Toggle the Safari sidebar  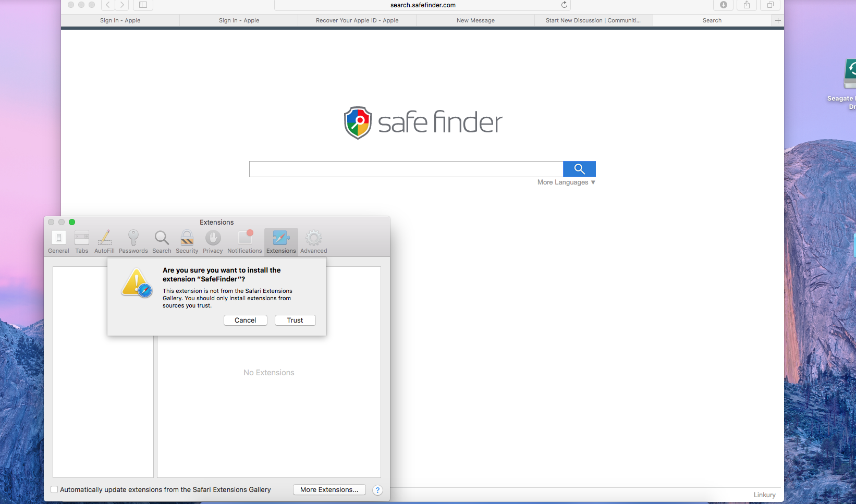[x=143, y=5]
